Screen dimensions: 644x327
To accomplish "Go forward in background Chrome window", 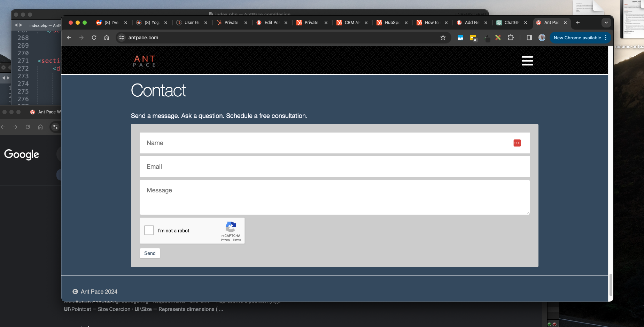I will pyautogui.click(x=15, y=127).
